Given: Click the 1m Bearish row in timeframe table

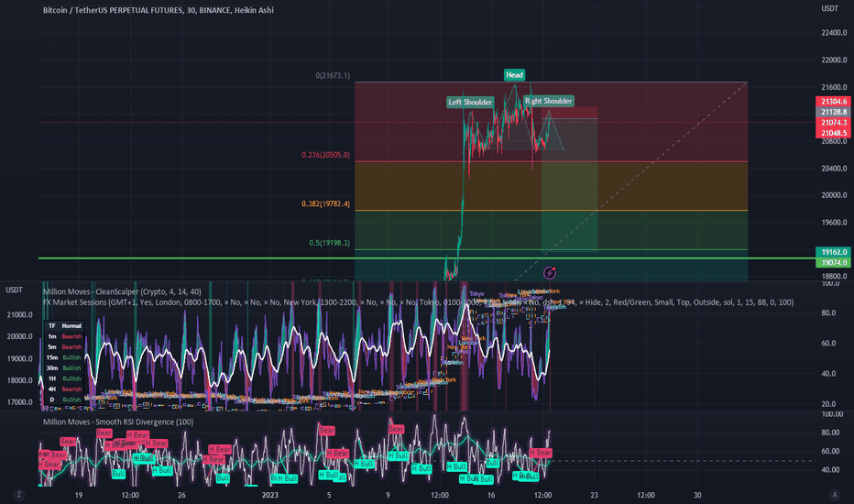Looking at the screenshot, I should coord(64,336).
